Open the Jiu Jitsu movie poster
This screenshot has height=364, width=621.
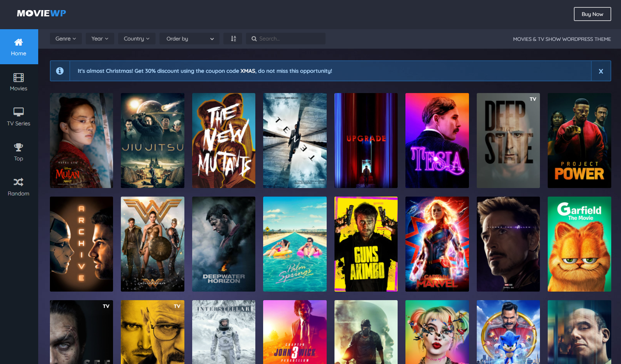point(152,141)
